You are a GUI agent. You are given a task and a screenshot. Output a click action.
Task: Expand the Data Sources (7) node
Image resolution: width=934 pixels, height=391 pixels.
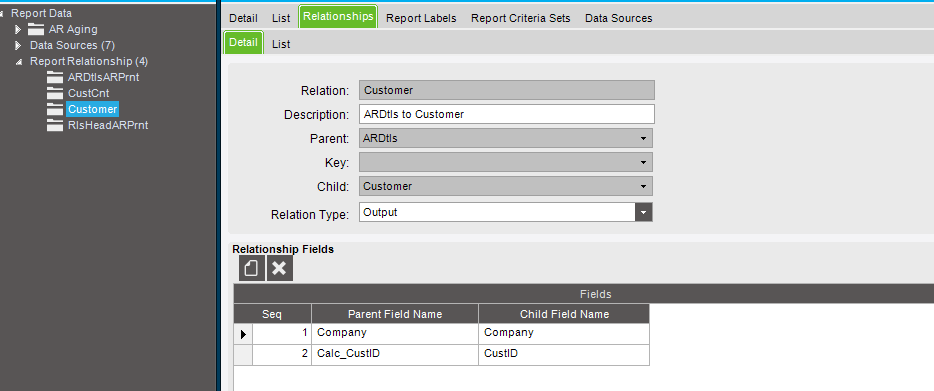coord(18,45)
